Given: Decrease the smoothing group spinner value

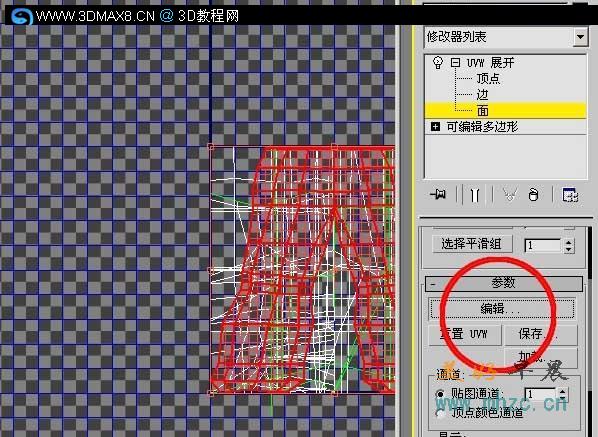Looking at the screenshot, I should pos(569,249).
